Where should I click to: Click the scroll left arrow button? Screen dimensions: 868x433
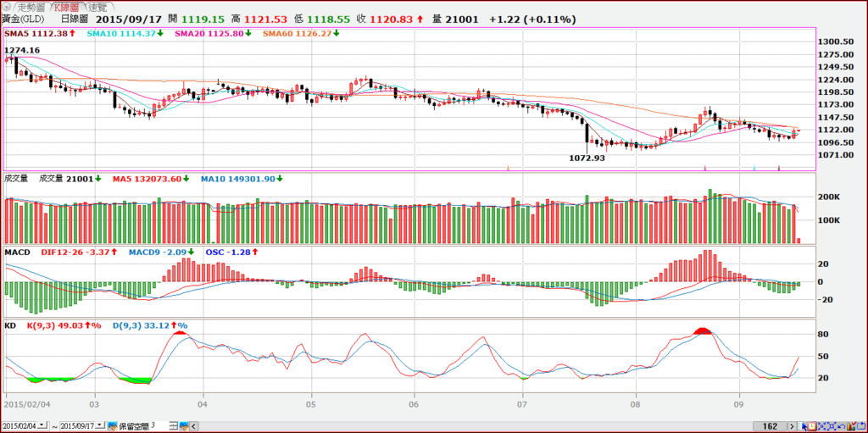(x=194, y=426)
